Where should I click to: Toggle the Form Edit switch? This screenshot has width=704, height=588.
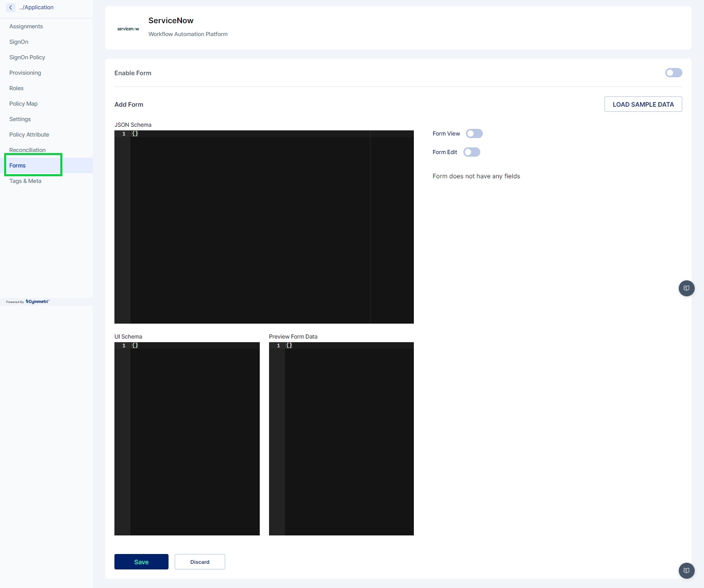coord(472,152)
